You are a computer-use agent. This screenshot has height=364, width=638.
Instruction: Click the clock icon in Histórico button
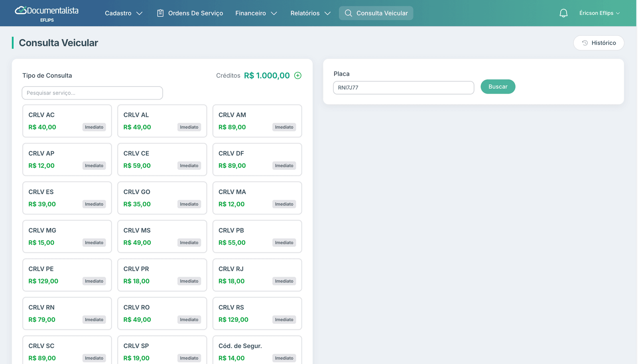(585, 43)
